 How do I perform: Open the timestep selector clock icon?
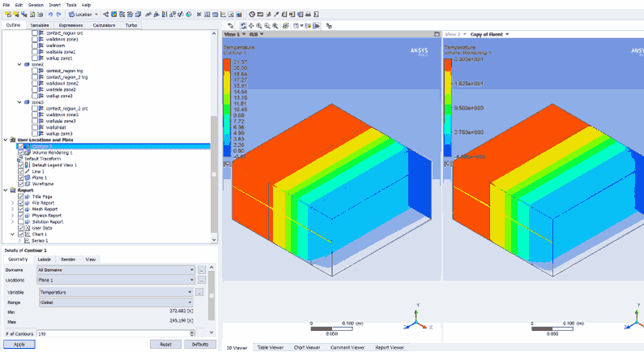(251, 15)
